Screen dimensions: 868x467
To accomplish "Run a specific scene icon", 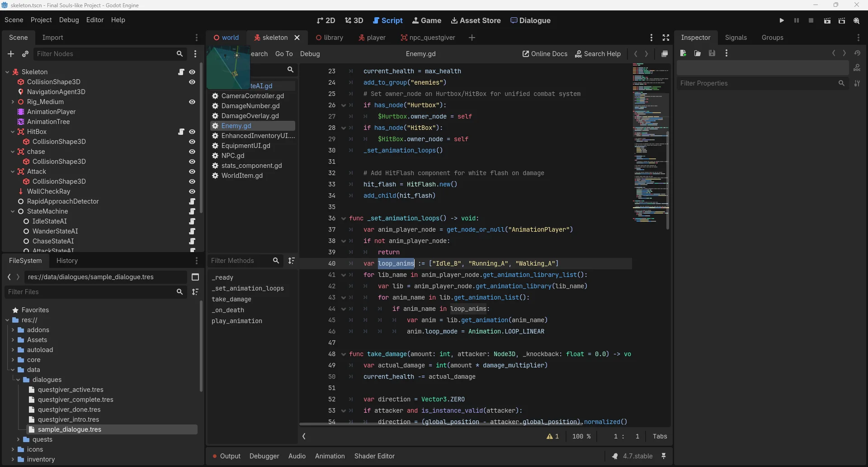I will coord(842,21).
